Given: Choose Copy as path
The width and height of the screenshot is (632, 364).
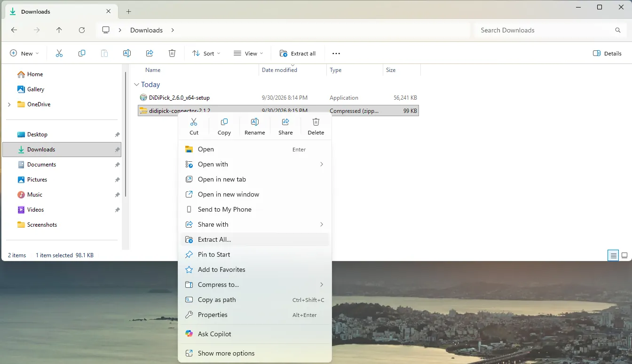Looking at the screenshot, I should pyautogui.click(x=254, y=300).
